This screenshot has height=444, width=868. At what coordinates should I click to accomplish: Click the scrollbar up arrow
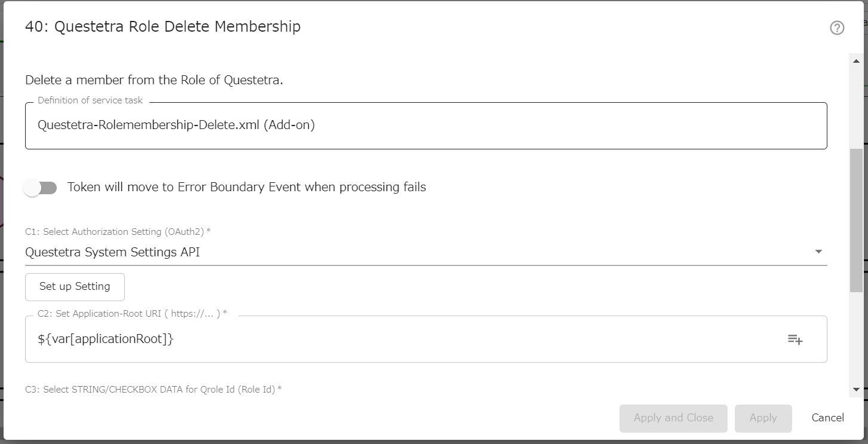pos(855,60)
